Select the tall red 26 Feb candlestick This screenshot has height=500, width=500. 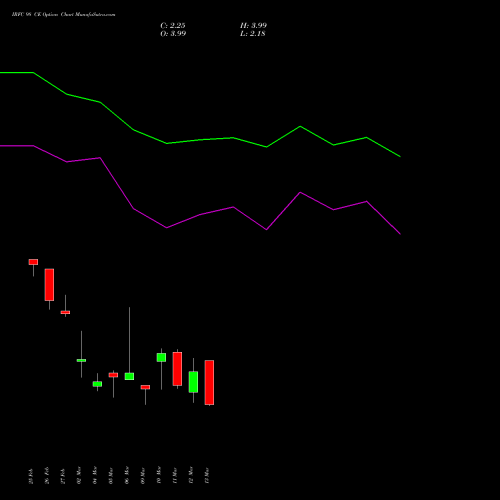49,285
